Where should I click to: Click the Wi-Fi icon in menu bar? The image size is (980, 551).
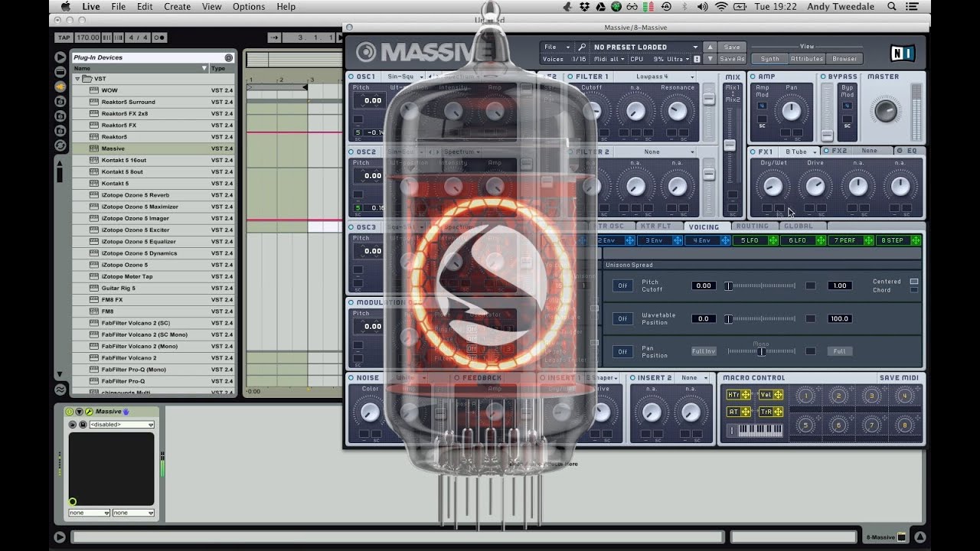721,6
